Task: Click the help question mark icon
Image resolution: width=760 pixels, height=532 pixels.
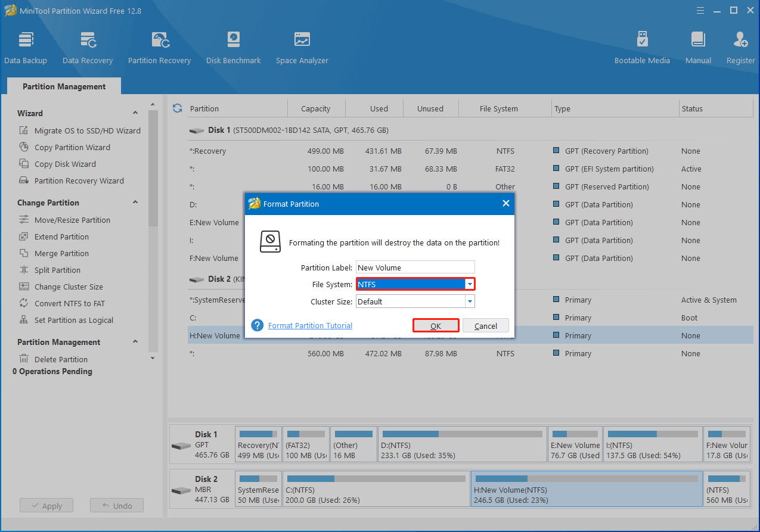Action: click(x=258, y=325)
